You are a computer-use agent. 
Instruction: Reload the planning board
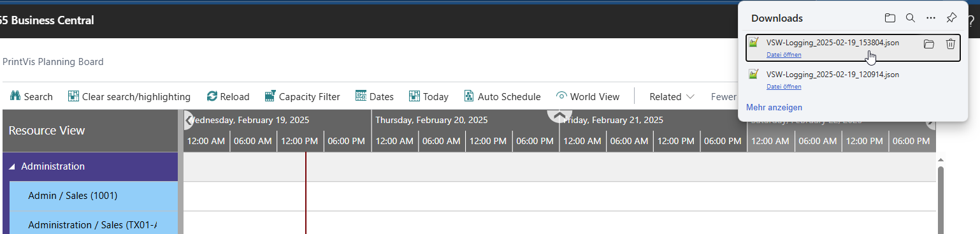click(x=228, y=96)
